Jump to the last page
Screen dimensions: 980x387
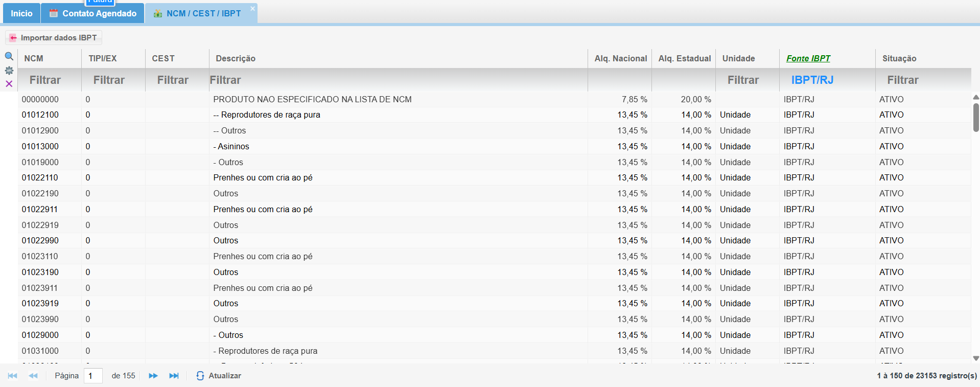174,376
